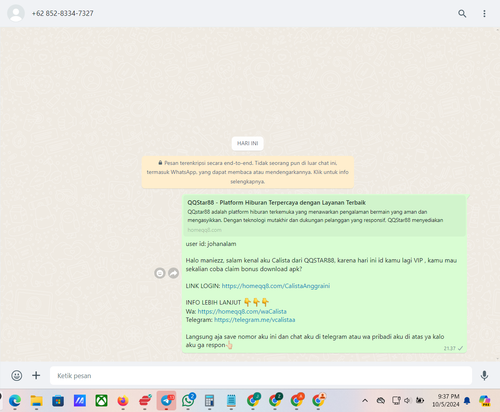Open Firefox from the taskbar
The height and width of the screenshot is (412, 500).
(x=123, y=400)
